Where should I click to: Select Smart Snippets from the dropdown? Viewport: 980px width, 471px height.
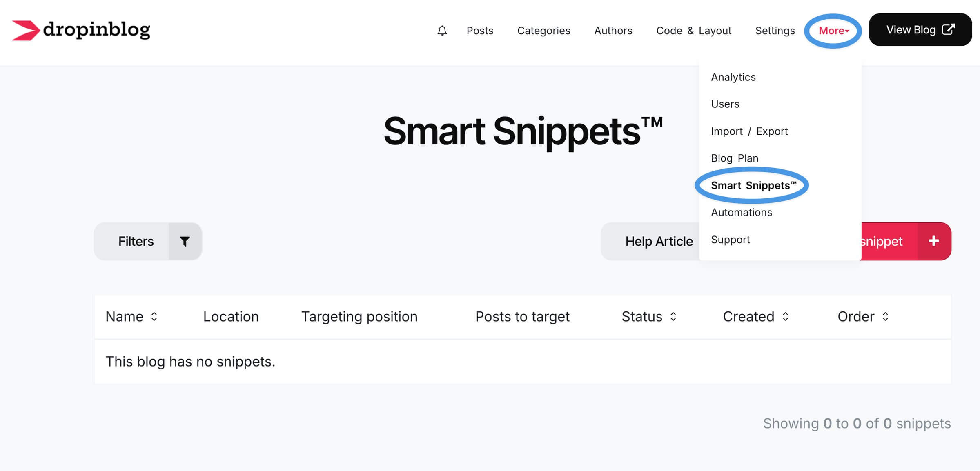pos(753,185)
